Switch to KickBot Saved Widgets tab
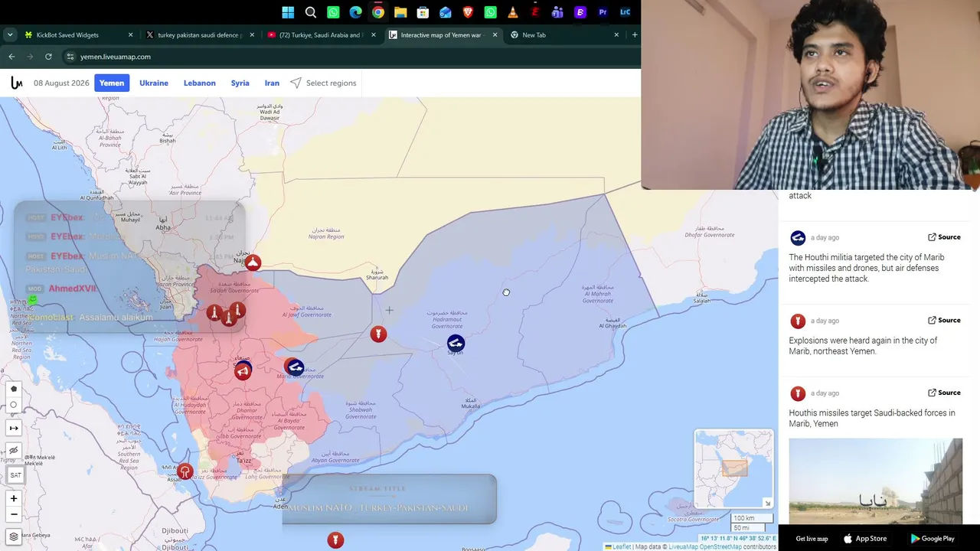The width and height of the screenshot is (980, 551). [79, 35]
